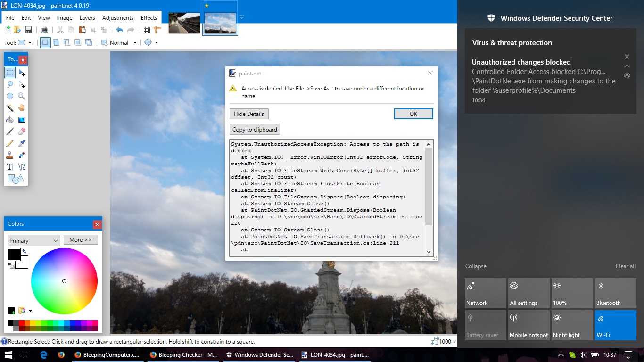The image size is (644, 362).
Task: Click OK in the error dialog
Action: 413,114
